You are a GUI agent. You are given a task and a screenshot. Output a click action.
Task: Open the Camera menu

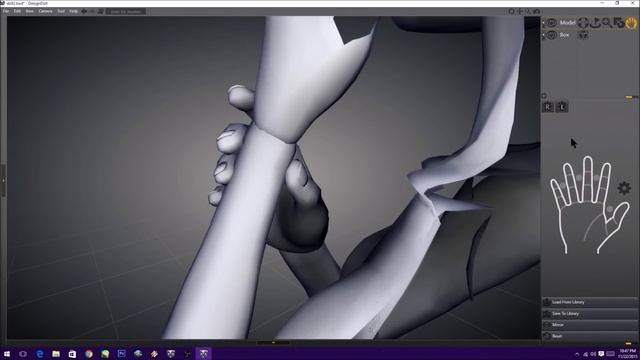(45, 11)
